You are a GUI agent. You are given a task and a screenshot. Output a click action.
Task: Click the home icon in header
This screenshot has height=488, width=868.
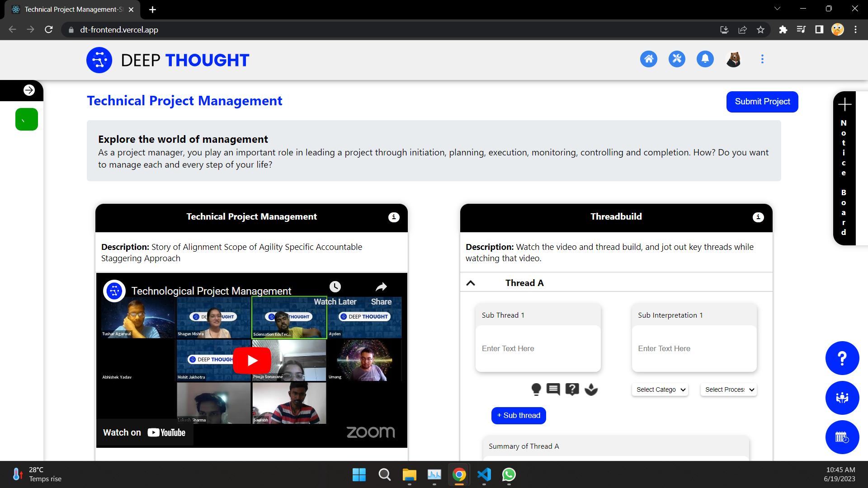649,59
